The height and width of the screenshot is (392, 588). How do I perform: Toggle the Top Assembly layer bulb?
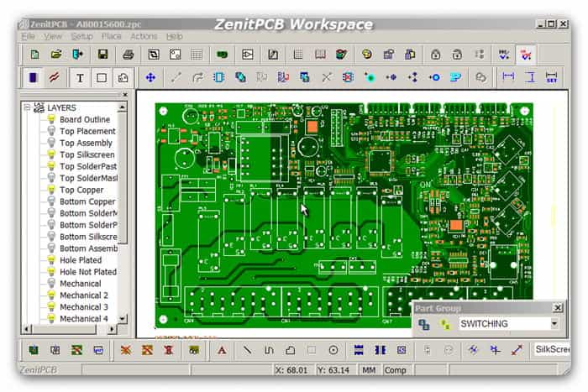[51, 143]
